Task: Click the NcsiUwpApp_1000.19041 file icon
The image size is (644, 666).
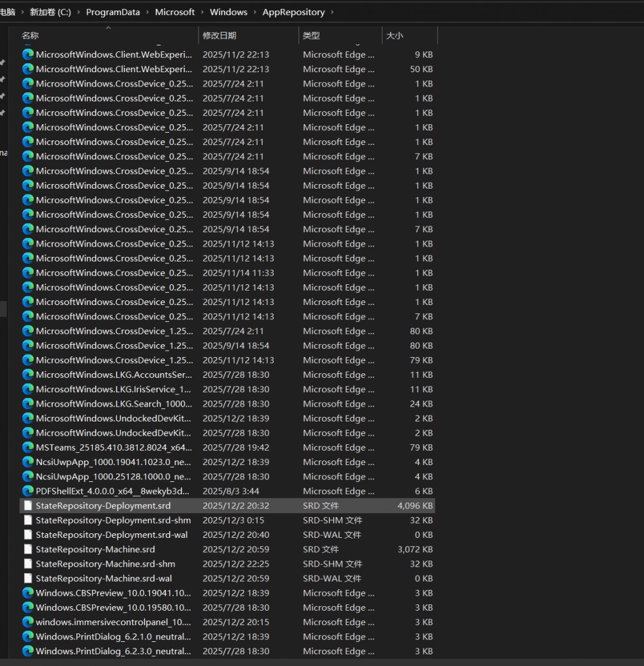Action: [28, 462]
